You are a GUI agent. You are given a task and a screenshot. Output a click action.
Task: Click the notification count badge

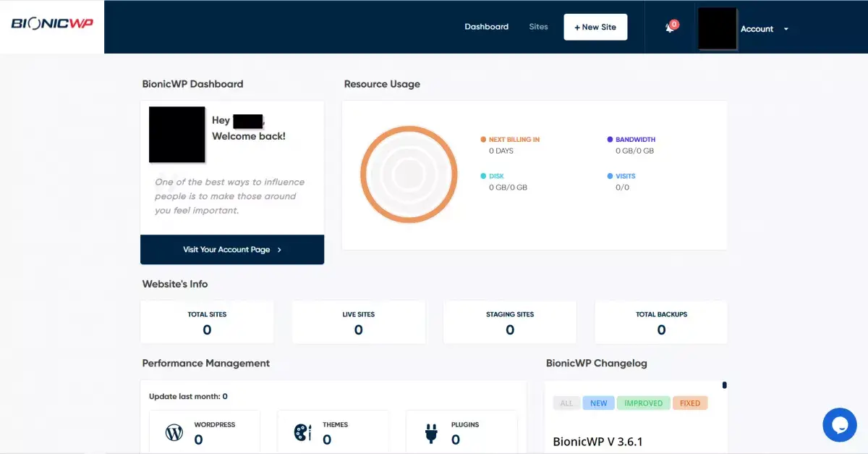click(x=674, y=24)
